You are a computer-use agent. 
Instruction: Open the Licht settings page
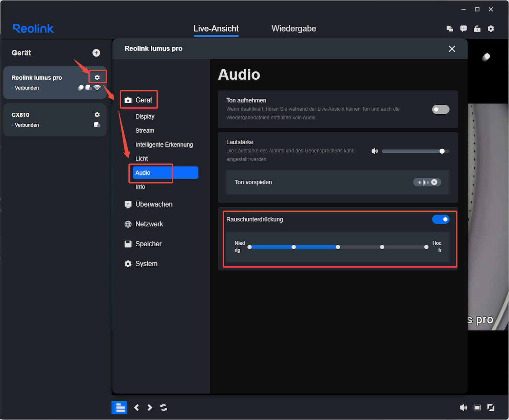point(142,158)
